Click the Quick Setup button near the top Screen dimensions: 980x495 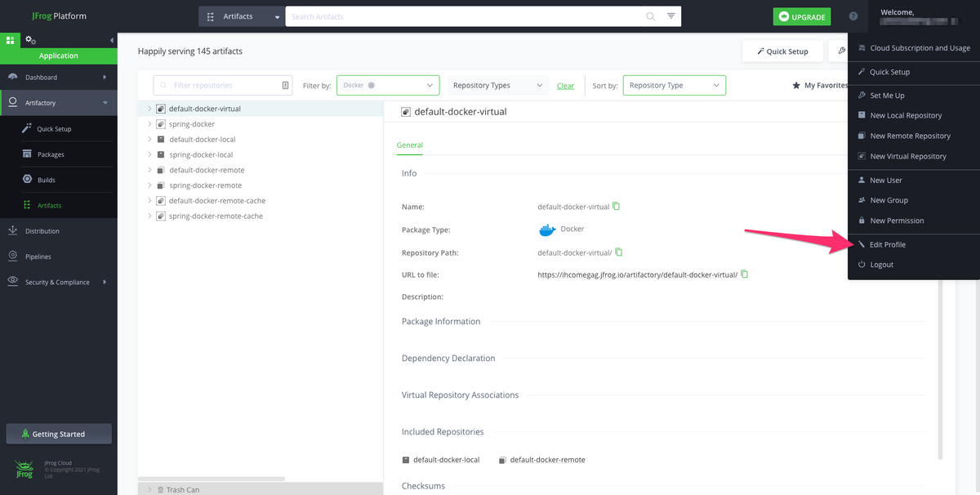coord(782,51)
